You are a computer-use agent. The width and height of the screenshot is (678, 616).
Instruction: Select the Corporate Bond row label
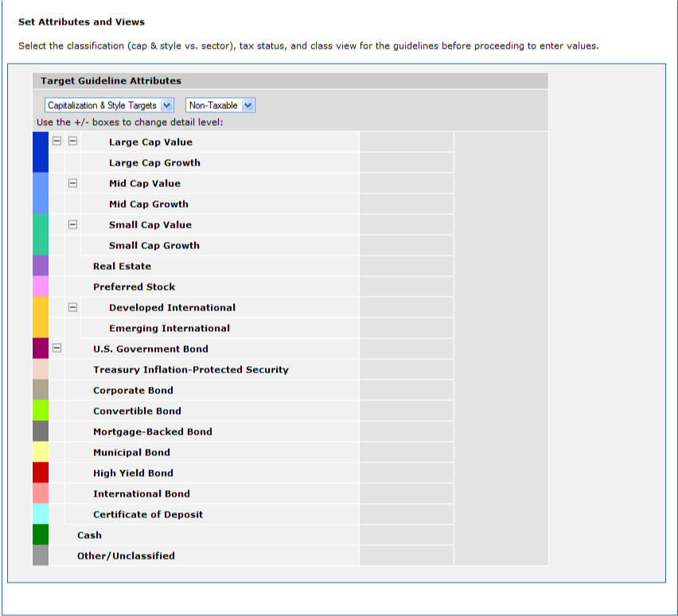[x=133, y=390]
